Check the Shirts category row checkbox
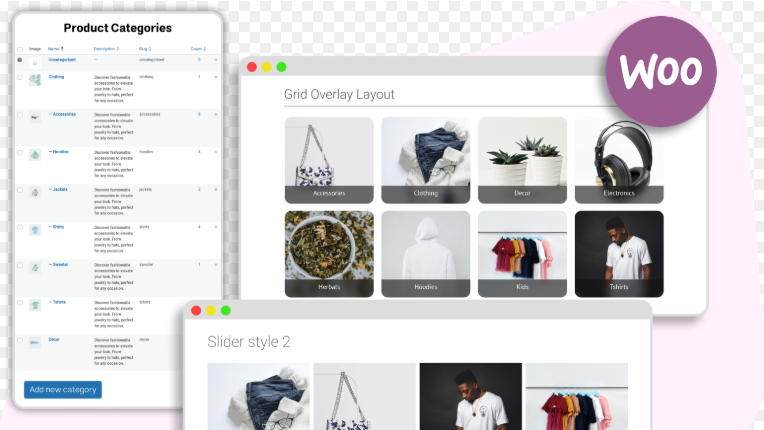The width and height of the screenshot is (764, 430). click(x=20, y=227)
